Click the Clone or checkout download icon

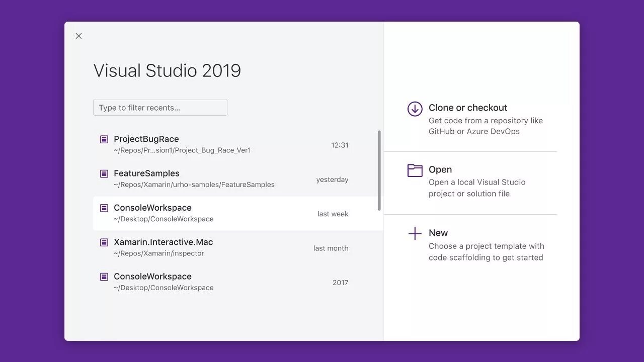tap(415, 109)
